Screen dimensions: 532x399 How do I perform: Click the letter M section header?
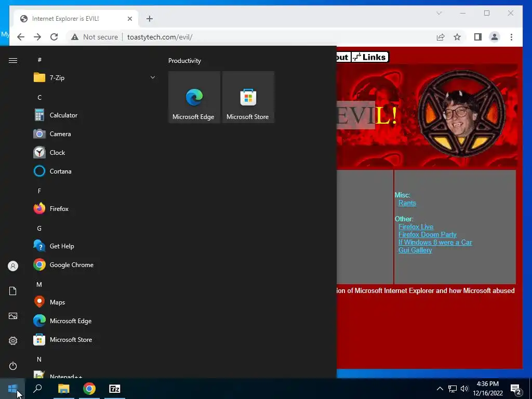(x=39, y=285)
